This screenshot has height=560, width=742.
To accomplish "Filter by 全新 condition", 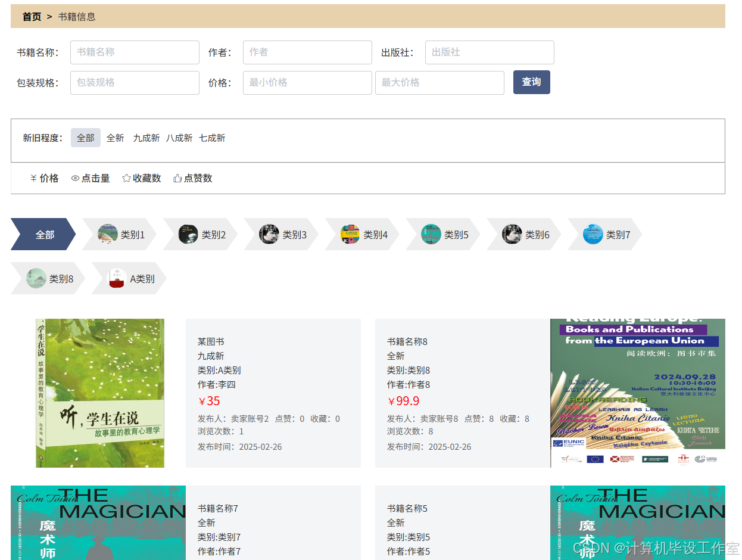I will click(x=116, y=138).
